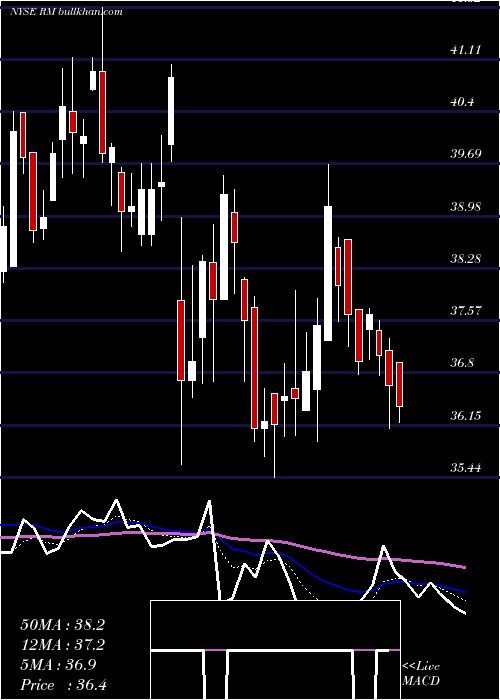Click the 41.11 price axis label

pyautogui.click(x=466, y=50)
